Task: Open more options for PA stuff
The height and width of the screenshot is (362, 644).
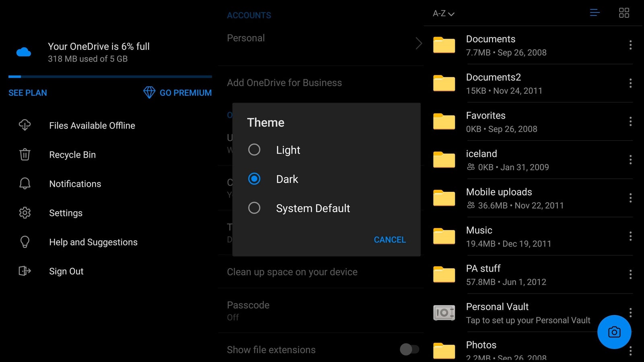Action: 630,274
